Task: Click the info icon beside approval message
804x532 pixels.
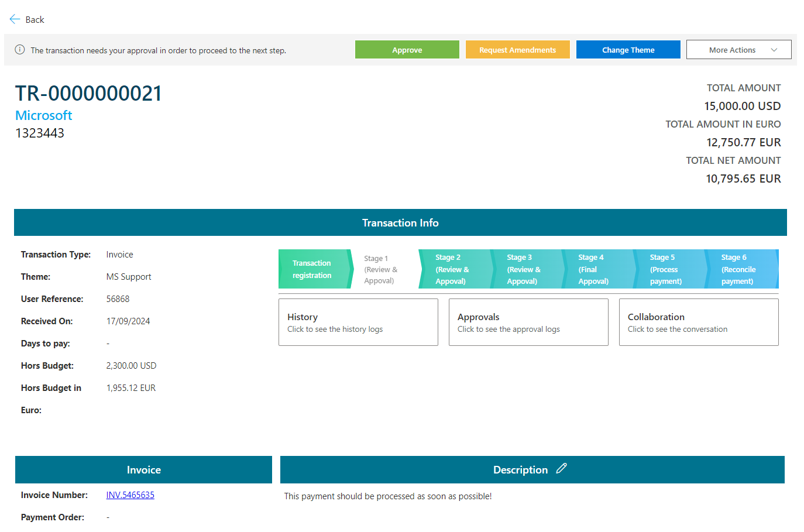Action: (20, 50)
